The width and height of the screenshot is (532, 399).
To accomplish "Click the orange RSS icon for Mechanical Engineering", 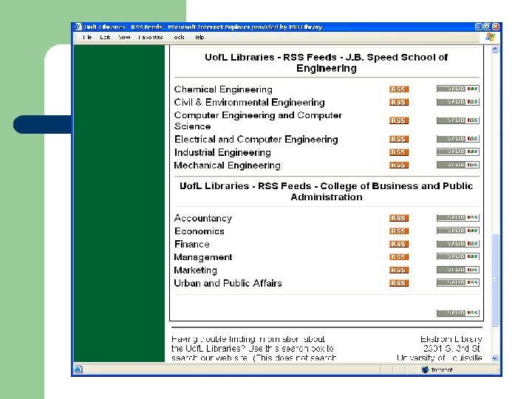I will click(x=399, y=166).
